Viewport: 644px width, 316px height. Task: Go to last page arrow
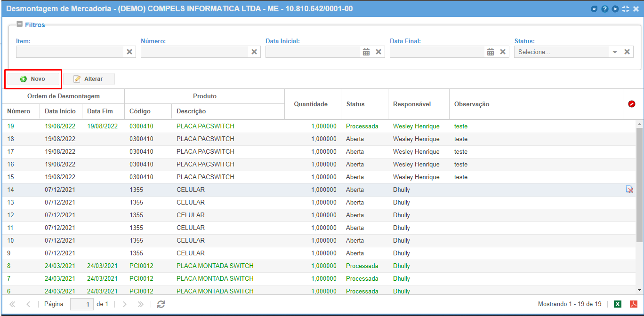click(x=140, y=304)
